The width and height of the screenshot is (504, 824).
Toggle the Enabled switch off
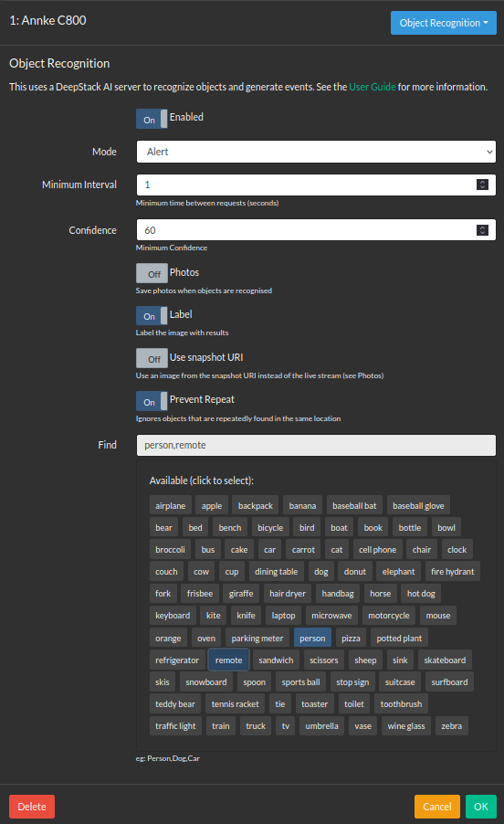[x=152, y=119]
